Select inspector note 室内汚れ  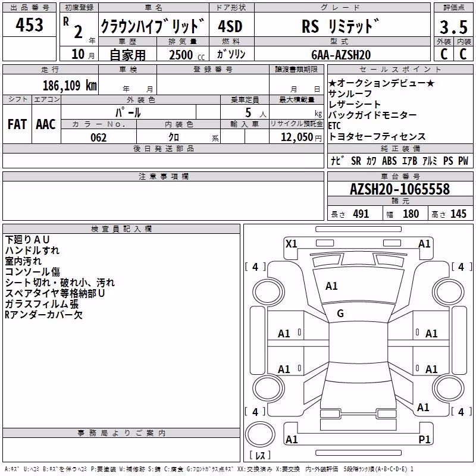pyautogui.click(x=23, y=261)
